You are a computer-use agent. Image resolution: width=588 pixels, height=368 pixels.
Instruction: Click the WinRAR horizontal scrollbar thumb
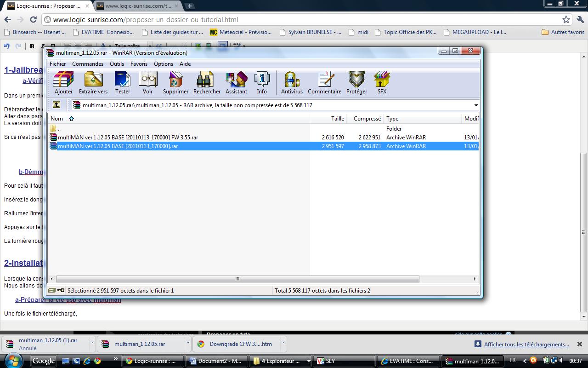[237, 279]
